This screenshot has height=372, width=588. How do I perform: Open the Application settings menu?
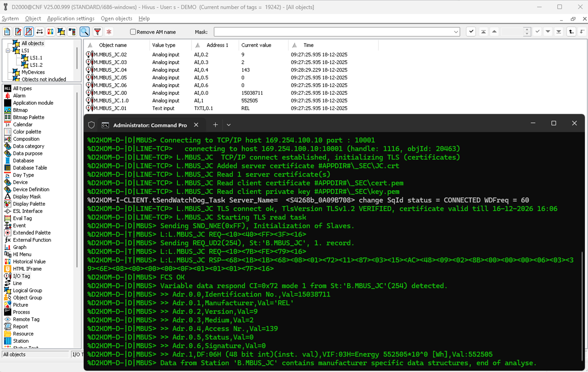[x=70, y=18]
